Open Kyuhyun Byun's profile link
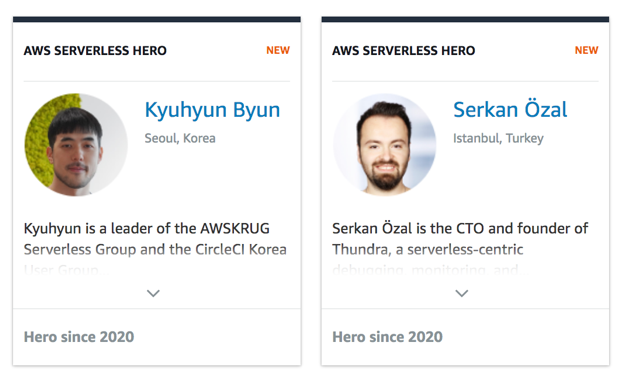This screenshot has height=375, width=620. click(x=212, y=110)
